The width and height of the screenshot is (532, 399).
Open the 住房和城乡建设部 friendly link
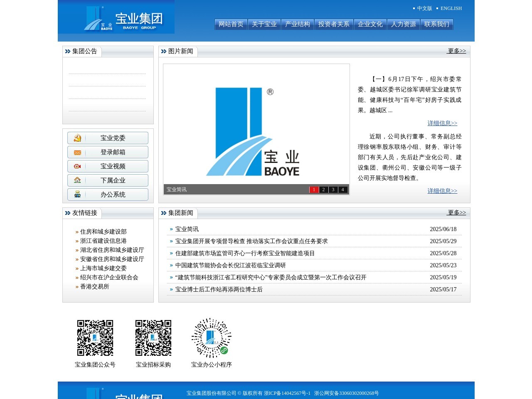103,232
